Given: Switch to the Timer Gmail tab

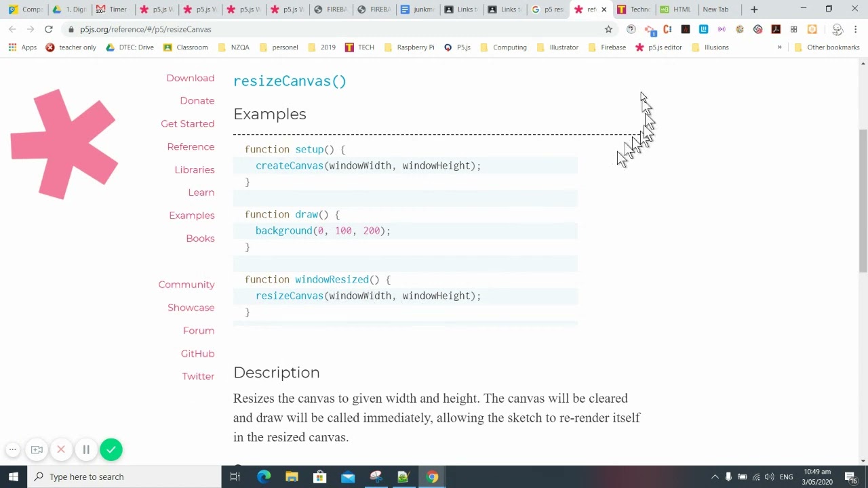Looking at the screenshot, I should point(112,9).
